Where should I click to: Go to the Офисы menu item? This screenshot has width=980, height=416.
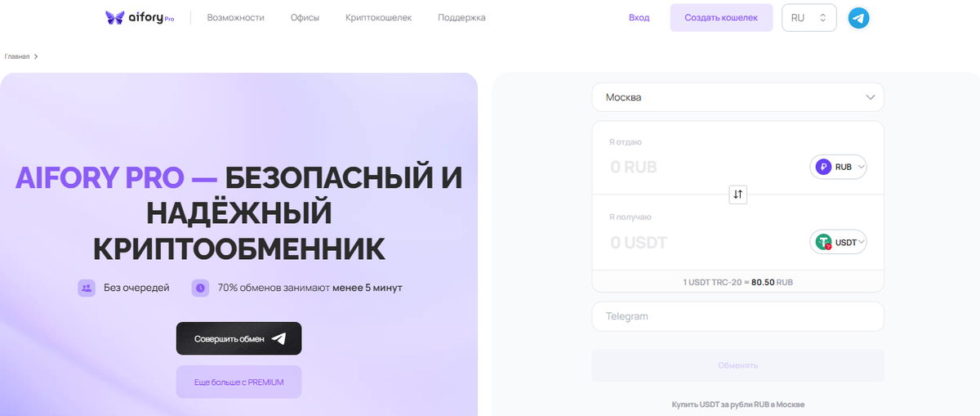[305, 17]
